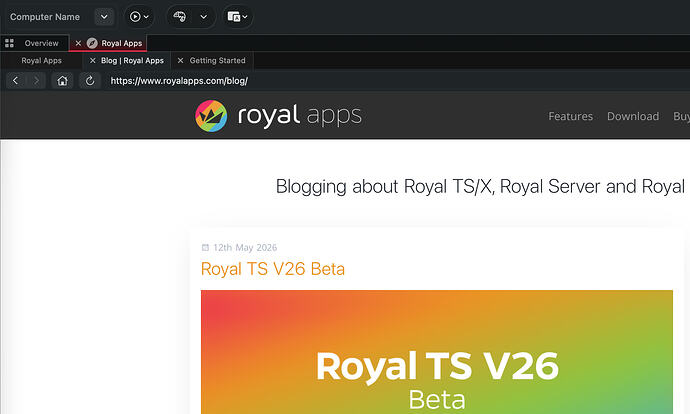Go forward in browser history
This screenshot has width=690, height=414.
[x=36, y=81]
